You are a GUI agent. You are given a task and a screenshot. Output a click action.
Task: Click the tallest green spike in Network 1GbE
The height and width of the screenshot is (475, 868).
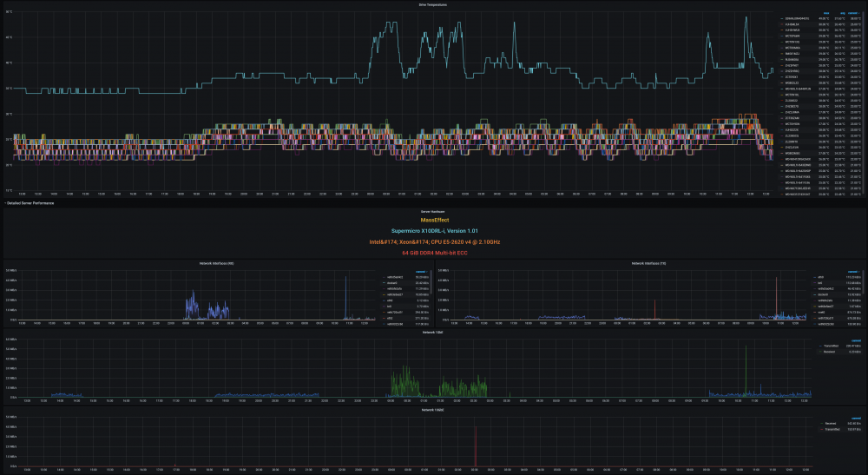746,371
